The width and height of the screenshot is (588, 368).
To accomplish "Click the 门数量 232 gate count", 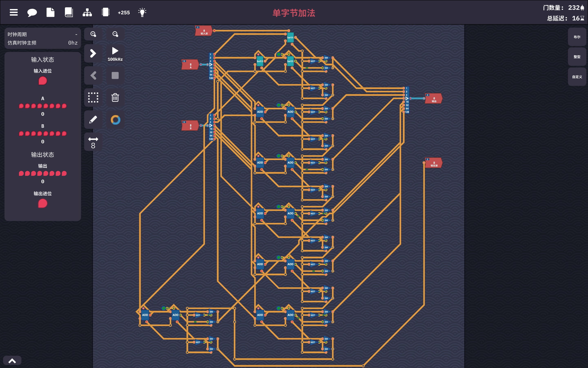I will point(563,8).
